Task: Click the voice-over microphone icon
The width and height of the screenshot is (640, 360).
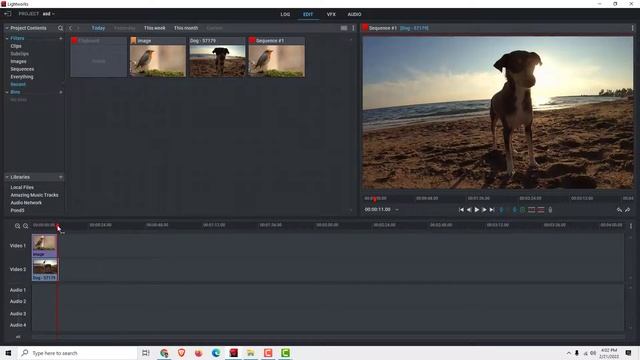Action: tap(550, 210)
